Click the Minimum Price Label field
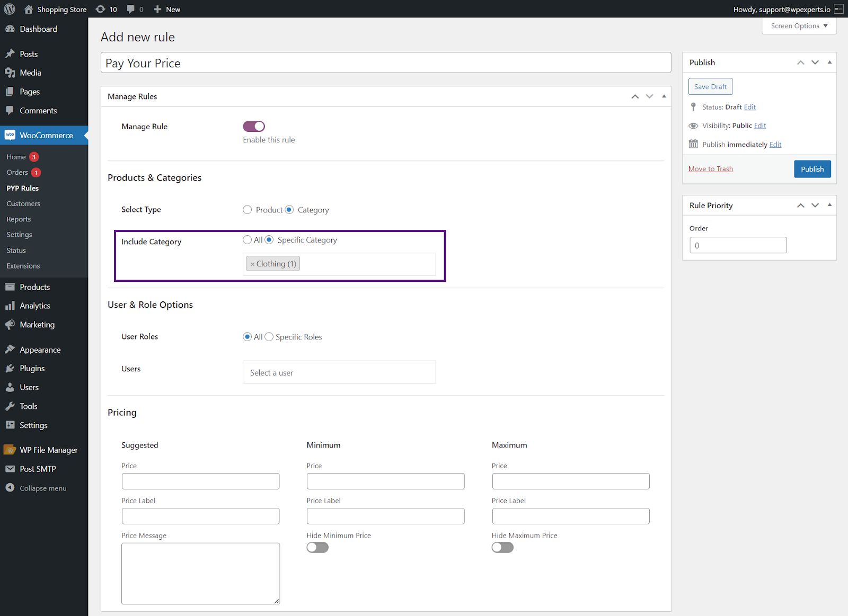 click(385, 516)
